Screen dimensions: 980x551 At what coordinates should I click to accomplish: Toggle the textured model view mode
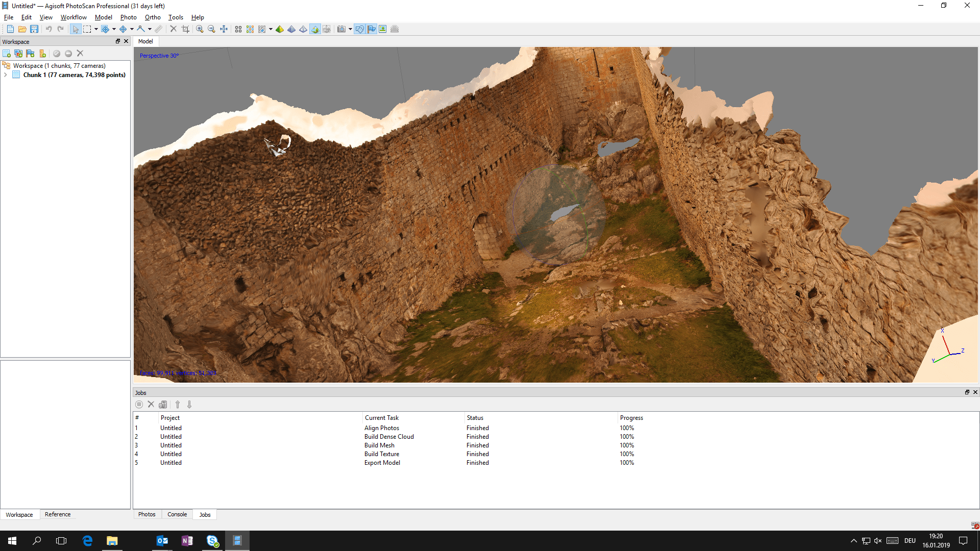(x=315, y=29)
